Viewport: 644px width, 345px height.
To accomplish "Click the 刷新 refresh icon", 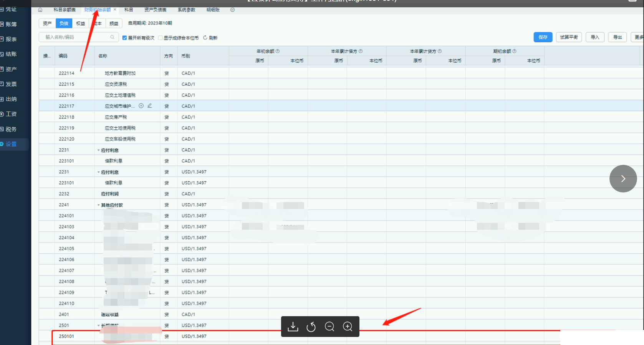I will point(205,38).
